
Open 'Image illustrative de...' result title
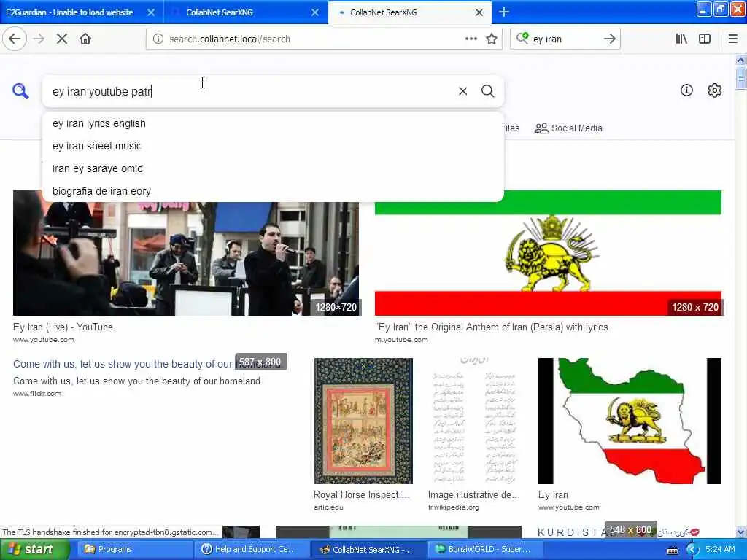474,495
